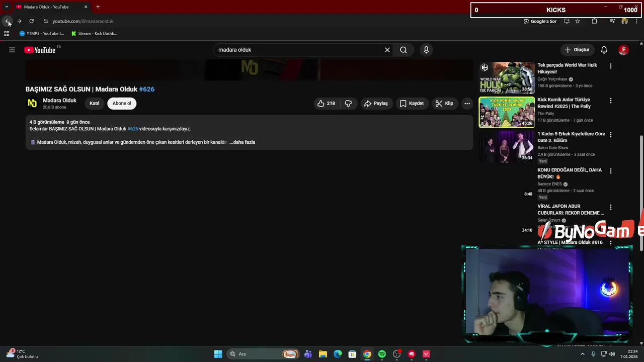The width and height of the screenshot is (644, 362).
Task: Open the YTMP3 bookmark
Action: [42, 34]
